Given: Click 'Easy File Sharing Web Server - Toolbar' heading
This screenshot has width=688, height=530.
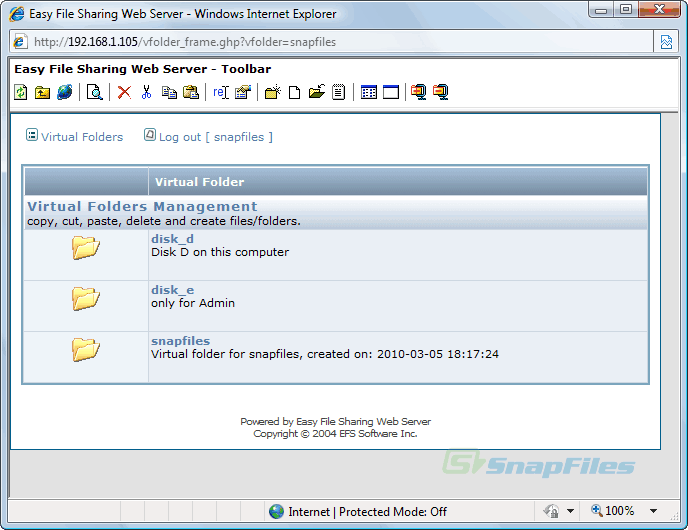Looking at the screenshot, I should click(143, 69).
